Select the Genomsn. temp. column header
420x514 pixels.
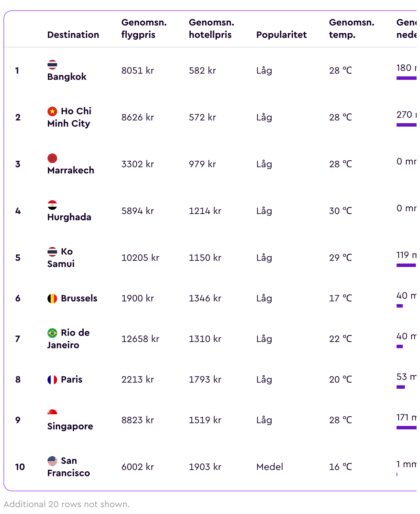[x=351, y=29]
